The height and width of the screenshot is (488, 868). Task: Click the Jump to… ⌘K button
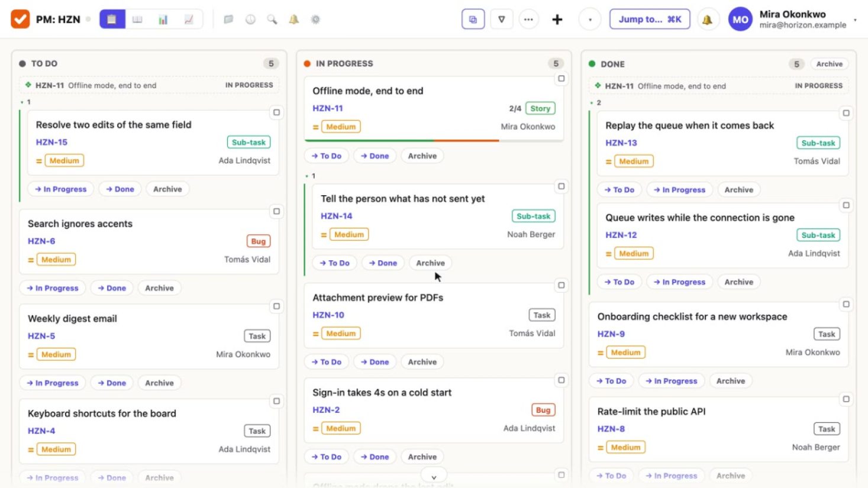coord(650,20)
